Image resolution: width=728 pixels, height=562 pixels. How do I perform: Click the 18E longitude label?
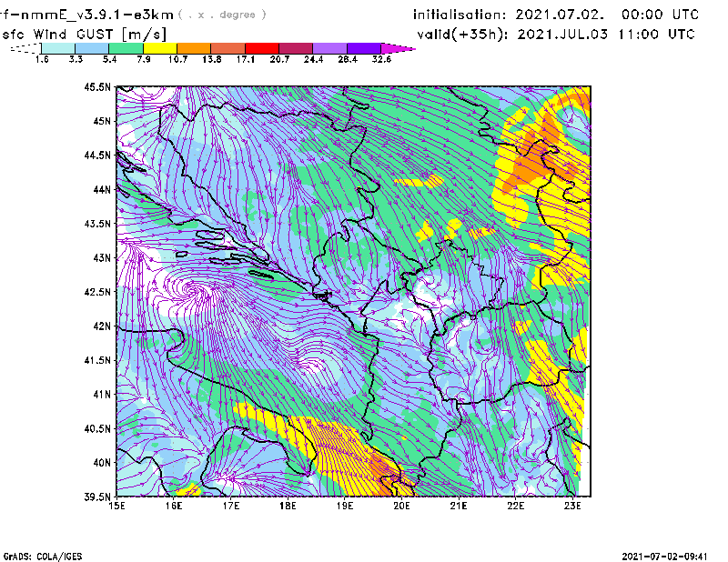[x=288, y=506]
